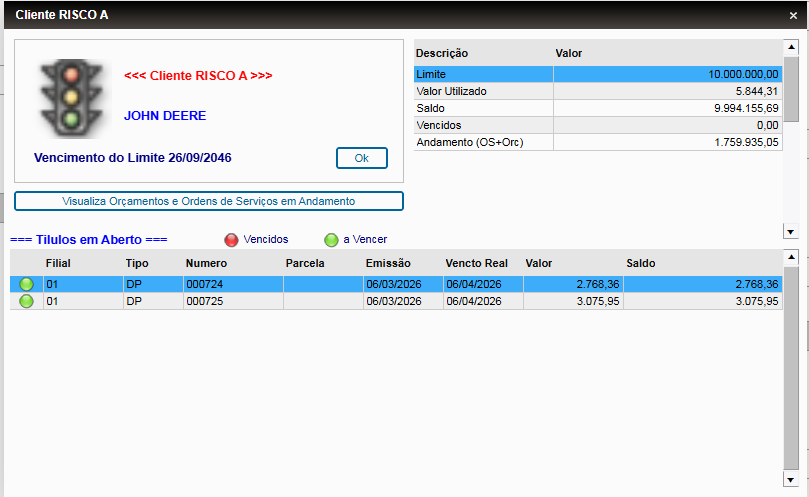Click scroll up arrow of the titles grid

click(x=791, y=256)
